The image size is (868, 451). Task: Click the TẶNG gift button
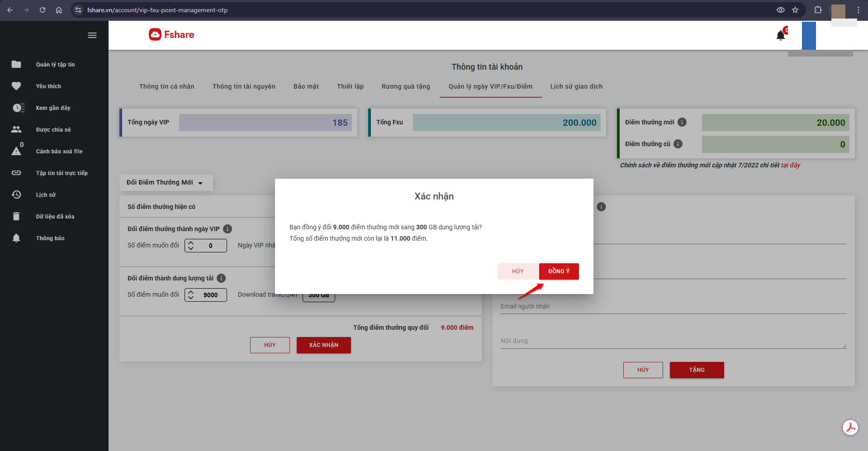697,370
